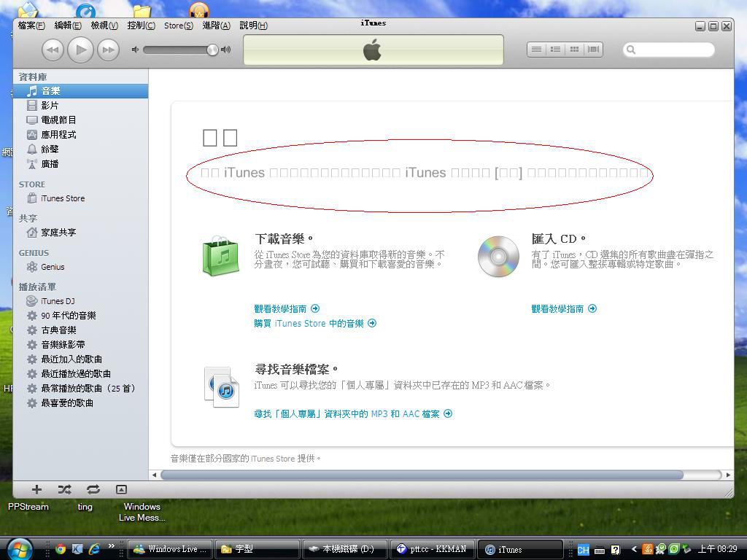The image size is (747, 560).
Task: Open 尋找「個人專屬」資料夾中的 MP3 和 AAC 檔案 link
Action: 353,414
